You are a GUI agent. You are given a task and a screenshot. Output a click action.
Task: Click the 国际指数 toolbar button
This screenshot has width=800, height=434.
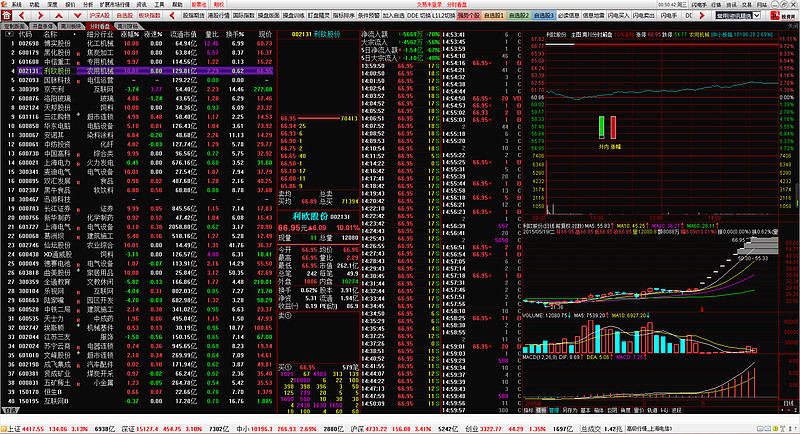243,16
